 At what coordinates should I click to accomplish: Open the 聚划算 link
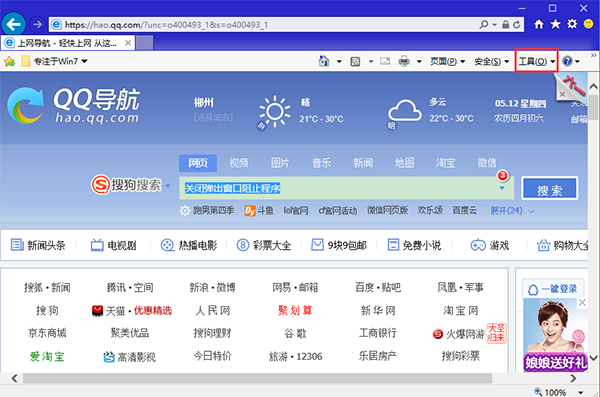tap(295, 310)
